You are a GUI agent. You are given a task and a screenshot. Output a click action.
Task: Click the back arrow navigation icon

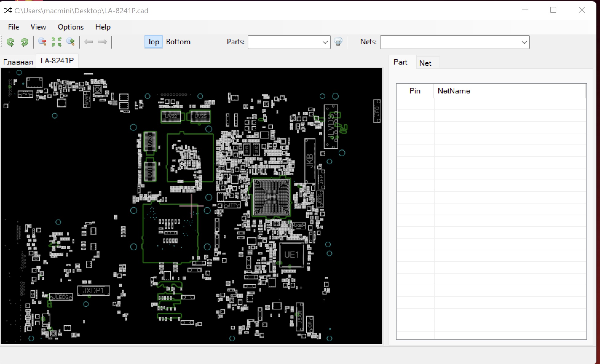[x=89, y=42]
